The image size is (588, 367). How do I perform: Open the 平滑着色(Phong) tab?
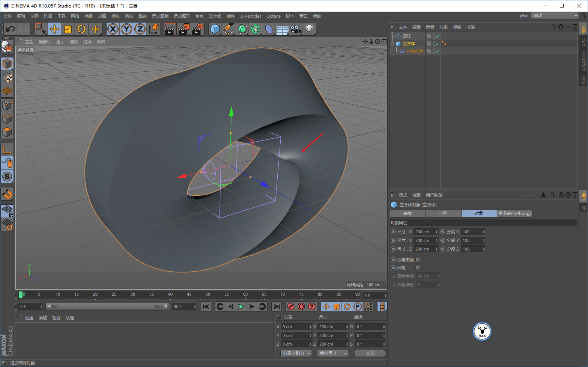pyautogui.click(x=514, y=213)
